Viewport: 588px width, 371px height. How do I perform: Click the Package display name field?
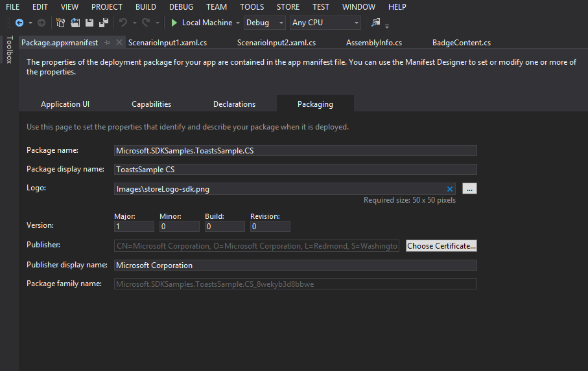296,169
